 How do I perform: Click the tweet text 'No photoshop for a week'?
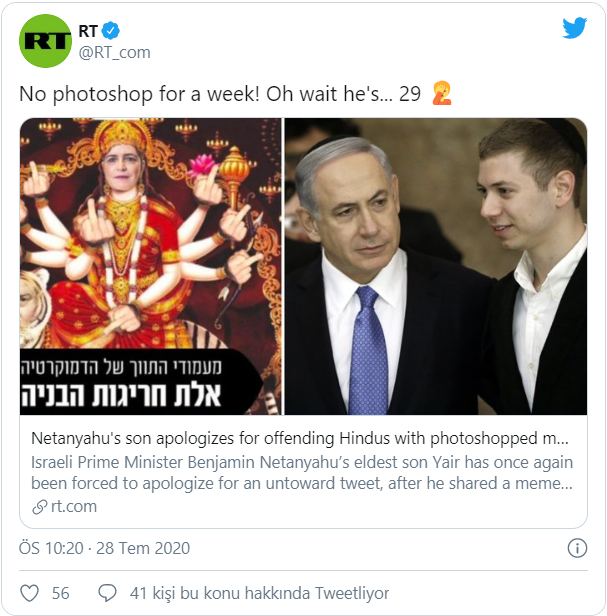[139, 94]
